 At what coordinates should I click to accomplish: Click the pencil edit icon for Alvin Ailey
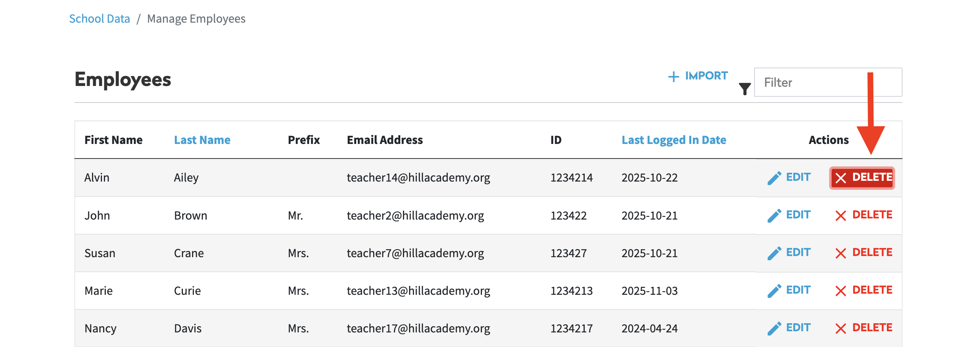(x=774, y=178)
